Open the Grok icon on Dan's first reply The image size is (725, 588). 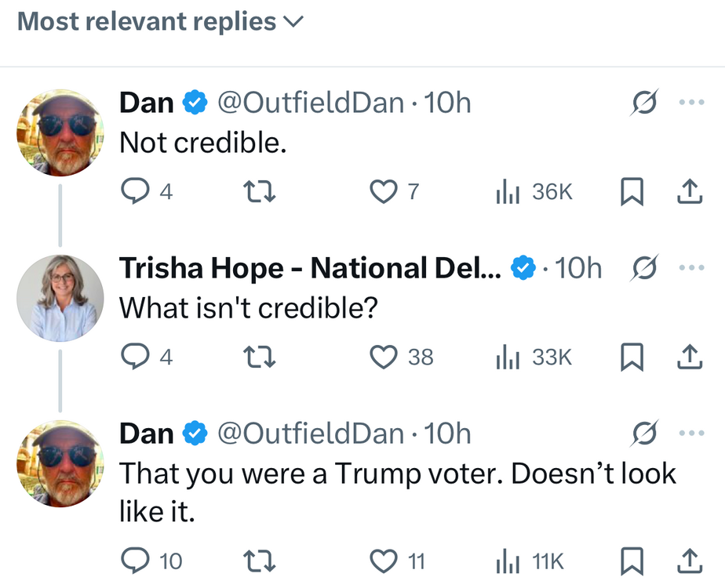pyautogui.click(x=643, y=103)
